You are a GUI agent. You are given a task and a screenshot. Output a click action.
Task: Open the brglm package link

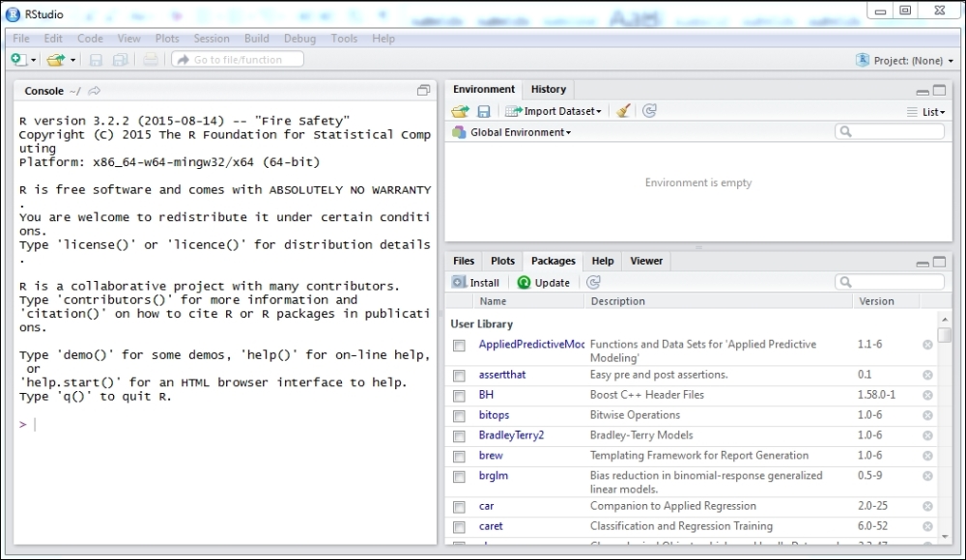click(x=493, y=476)
